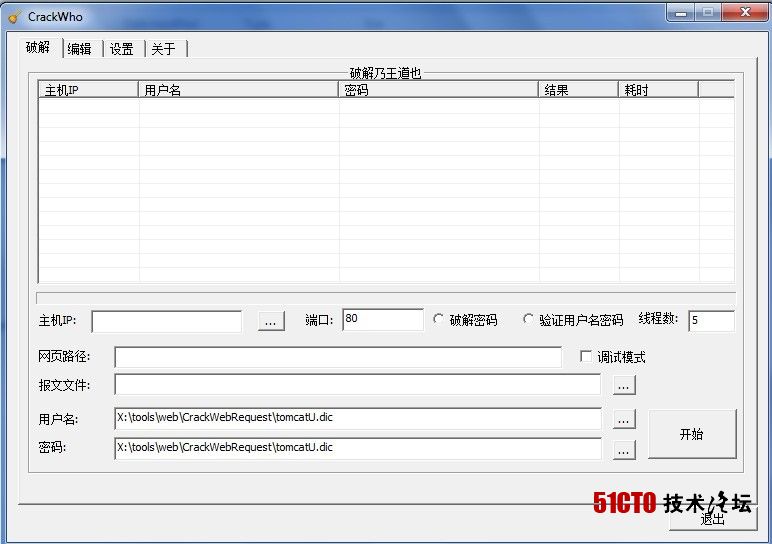The height and width of the screenshot is (544, 772).
Task: Sort by the 主机IP column header
Action: pyautogui.click(x=88, y=90)
